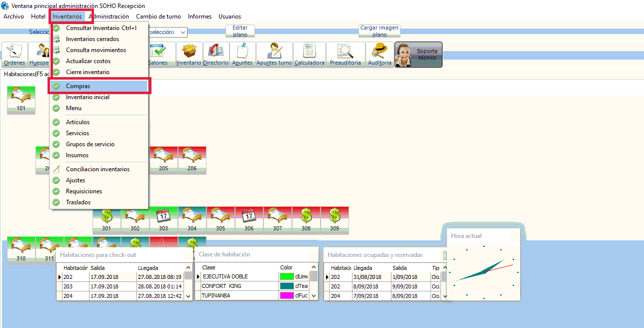
Task: Launch the Calculadora tool
Action: click(x=309, y=54)
